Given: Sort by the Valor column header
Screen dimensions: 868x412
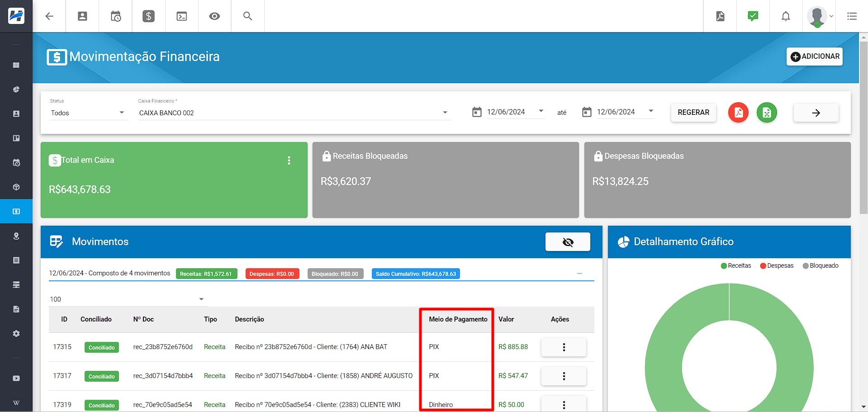Looking at the screenshot, I should point(506,319).
